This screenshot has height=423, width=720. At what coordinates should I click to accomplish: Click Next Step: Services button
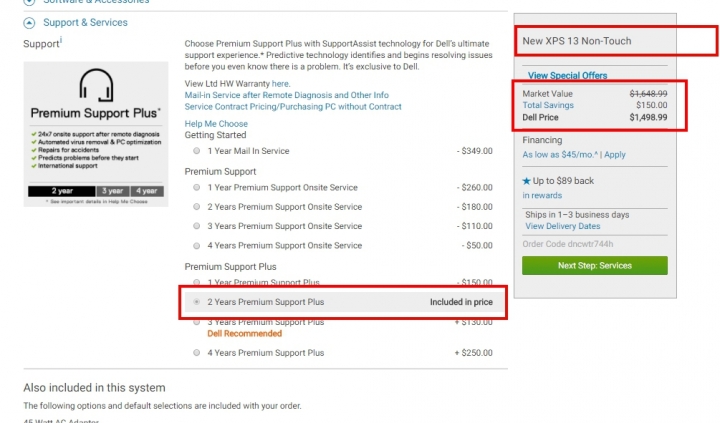(x=595, y=265)
